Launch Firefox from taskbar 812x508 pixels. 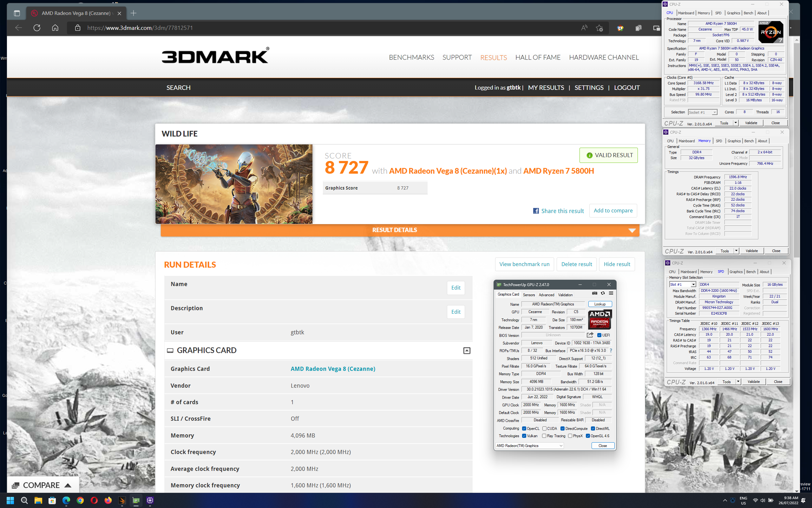coord(108,500)
